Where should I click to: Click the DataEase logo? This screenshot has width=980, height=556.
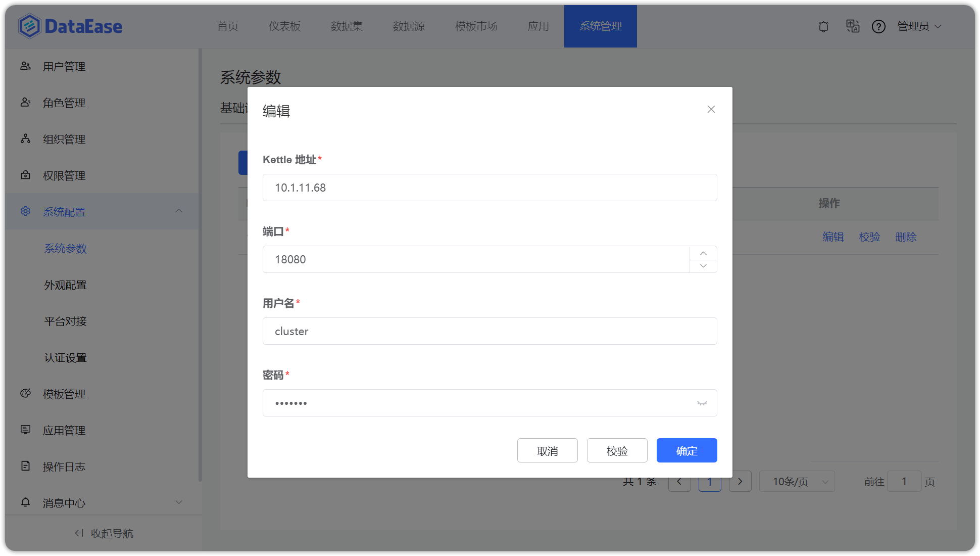pyautogui.click(x=70, y=26)
